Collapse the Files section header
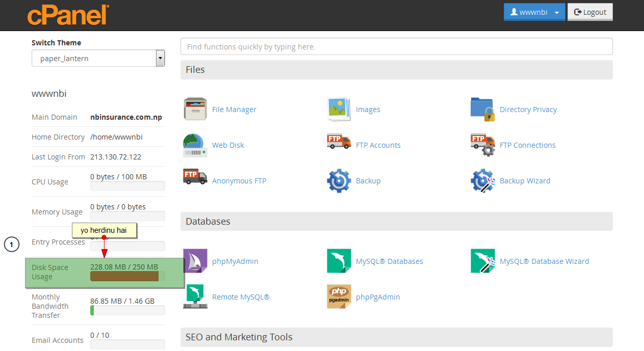The width and height of the screenshot is (644, 351). click(396, 70)
